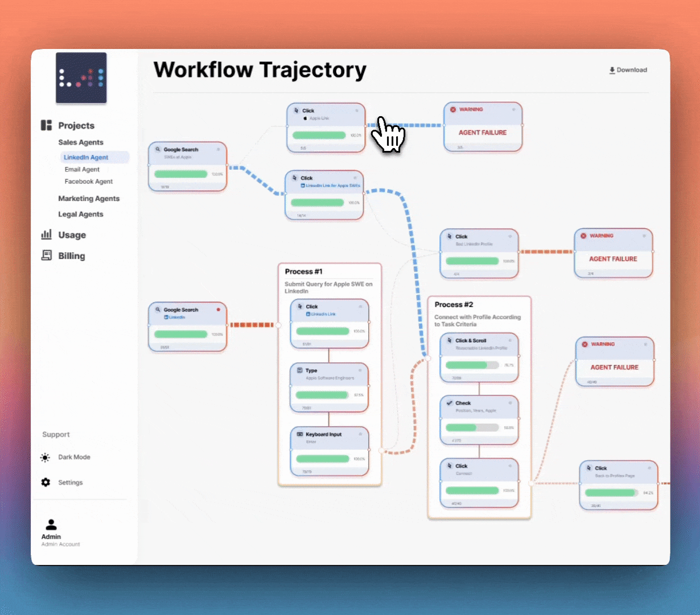Click the progress bar in Check node
This screenshot has height=615, width=700.
pyautogui.click(x=472, y=428)
